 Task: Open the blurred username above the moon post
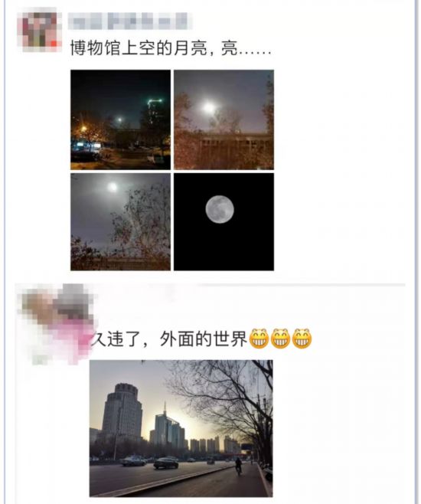pyautogui.click(x=130, y=21)
